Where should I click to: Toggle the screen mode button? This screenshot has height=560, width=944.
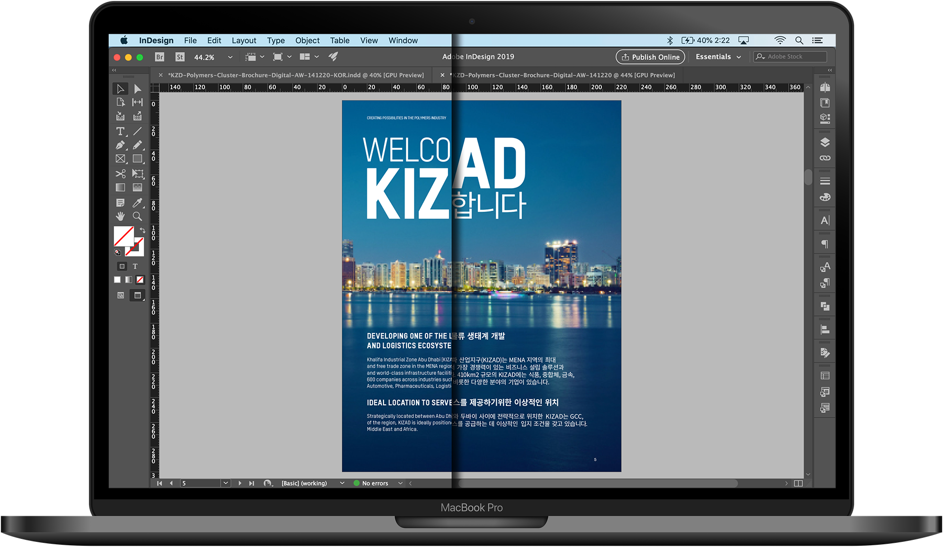138,295
